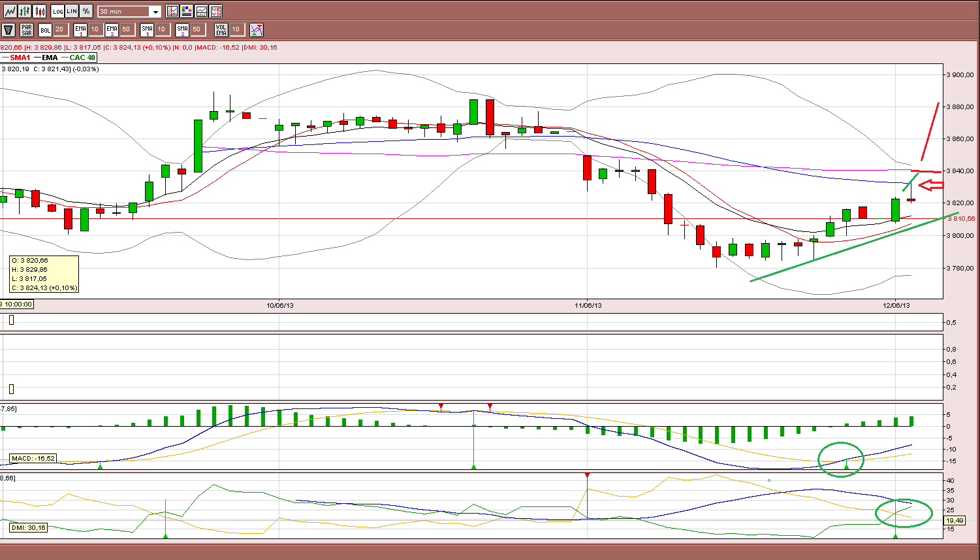
Task: Click the 10/06/13 date label
Action: tap(279, 305)
